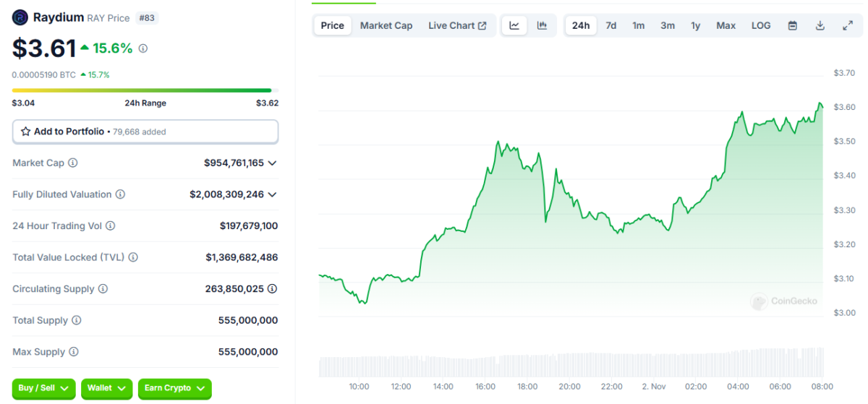Click the Raydium logo icon
This screenshot has height=404, width=868.
(20, 18)
